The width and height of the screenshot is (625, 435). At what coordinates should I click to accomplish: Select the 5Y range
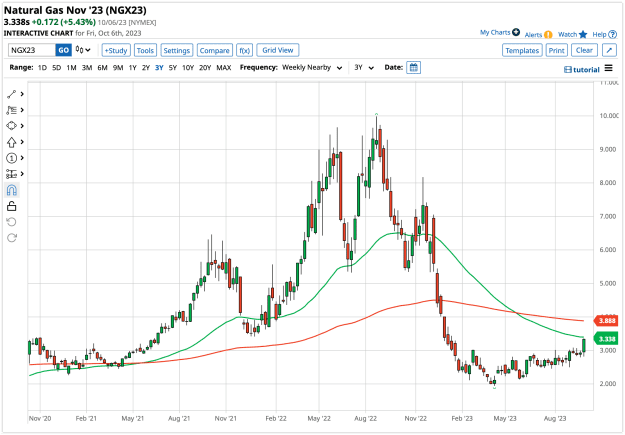pos(173,68)
